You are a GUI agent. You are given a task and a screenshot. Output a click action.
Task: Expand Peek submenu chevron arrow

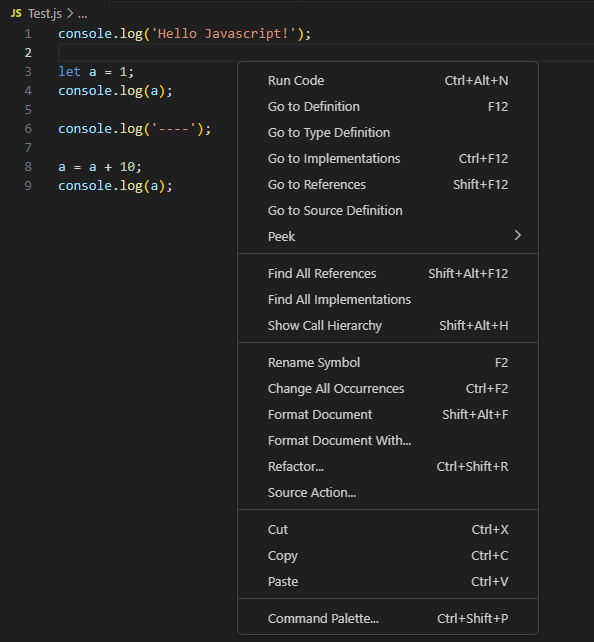click(517, 235)
